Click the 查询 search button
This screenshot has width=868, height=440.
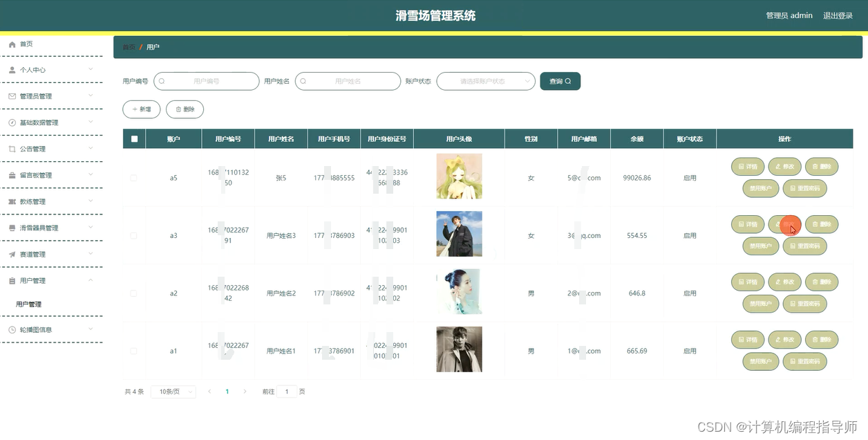click(x=560, y=81)
